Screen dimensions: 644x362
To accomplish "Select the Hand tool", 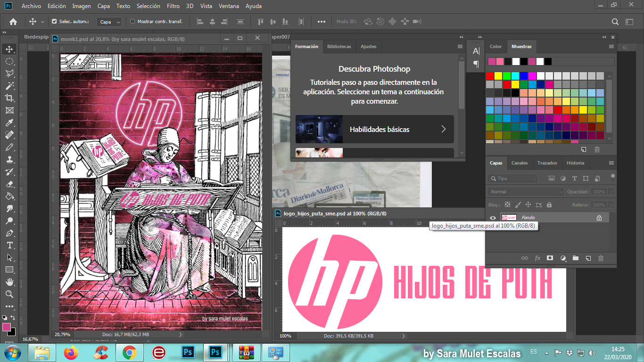I will 9,282.
